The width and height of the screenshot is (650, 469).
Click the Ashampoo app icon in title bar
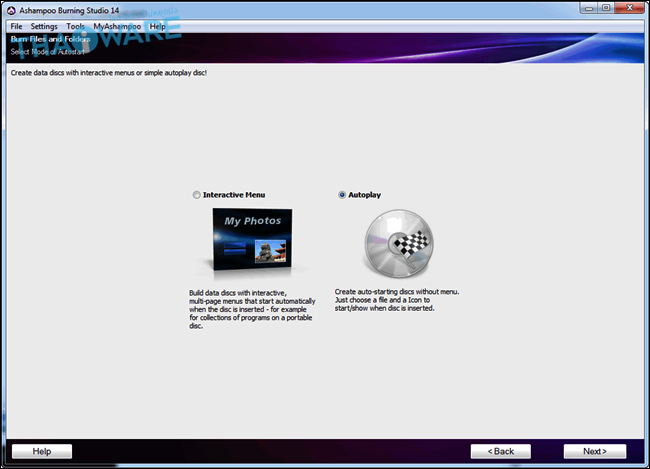pos(11,10)
